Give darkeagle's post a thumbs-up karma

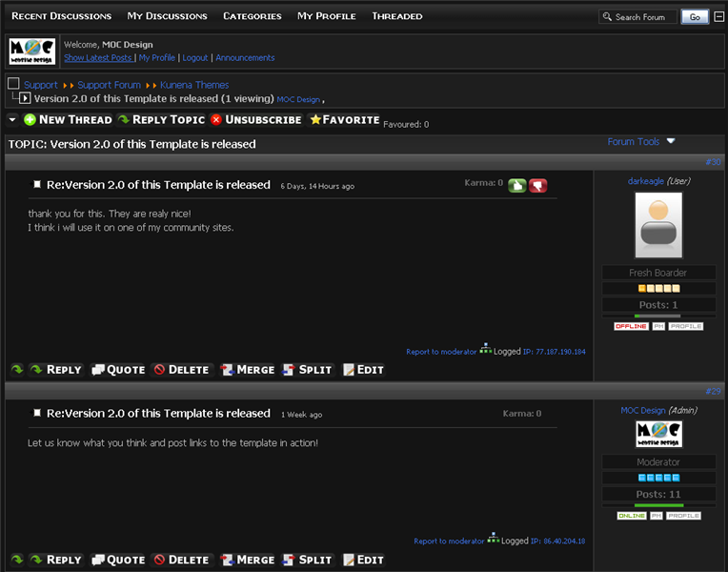click(516, 185)
